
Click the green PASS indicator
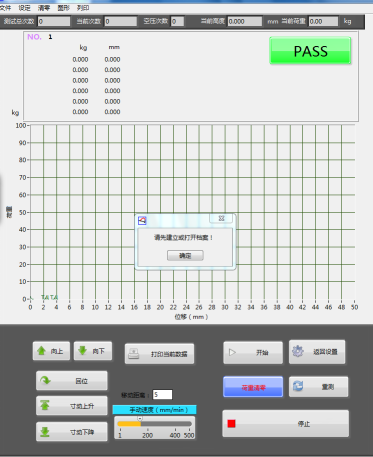310,51
